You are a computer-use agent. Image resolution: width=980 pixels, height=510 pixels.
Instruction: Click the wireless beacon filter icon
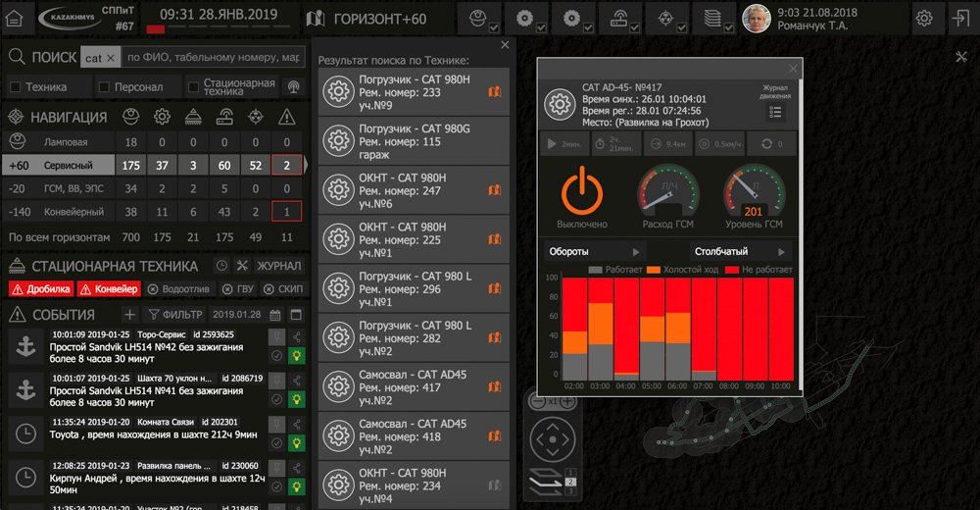[294, 87]
